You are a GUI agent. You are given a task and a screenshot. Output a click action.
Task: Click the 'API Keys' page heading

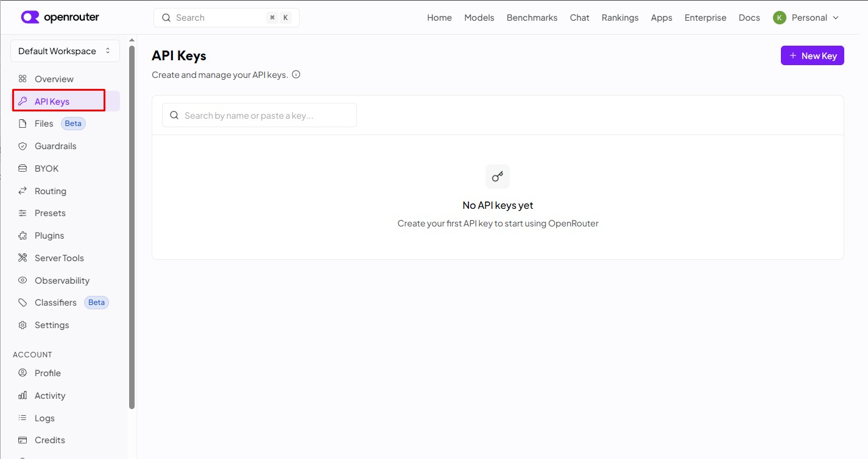[179, 55]
